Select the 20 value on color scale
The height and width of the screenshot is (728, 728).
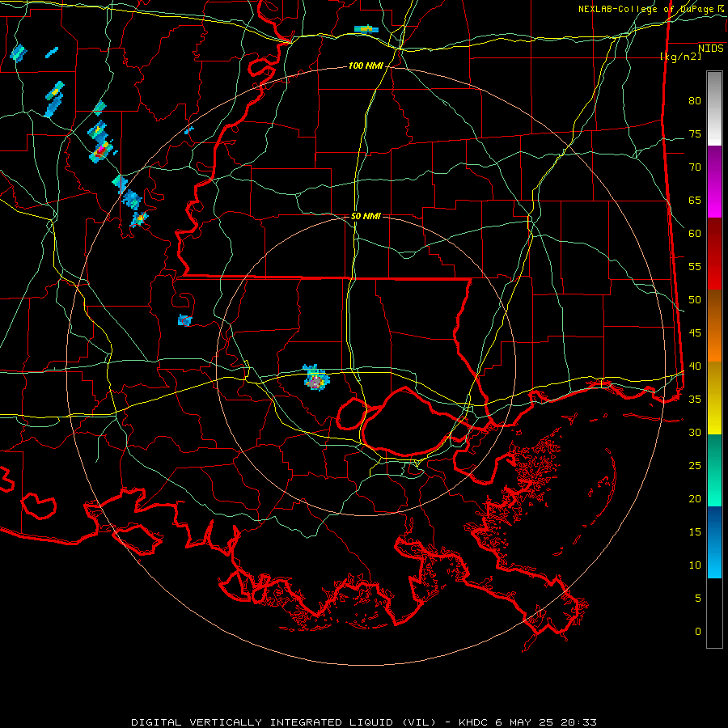tap(695, 498)
